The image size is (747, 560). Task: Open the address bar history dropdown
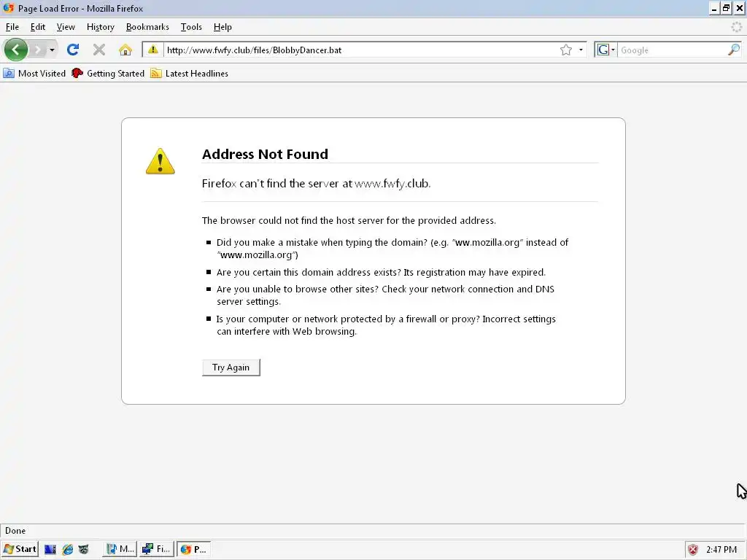(581, 50)
